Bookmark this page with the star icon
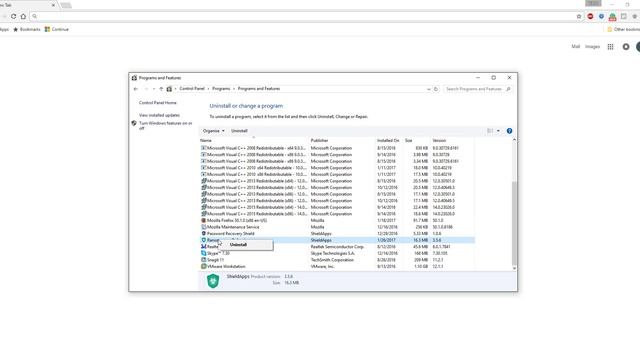 point(579,16)
